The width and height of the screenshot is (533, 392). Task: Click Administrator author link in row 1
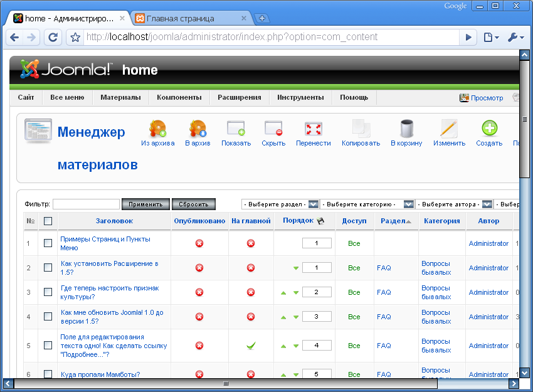click(488, 243)
